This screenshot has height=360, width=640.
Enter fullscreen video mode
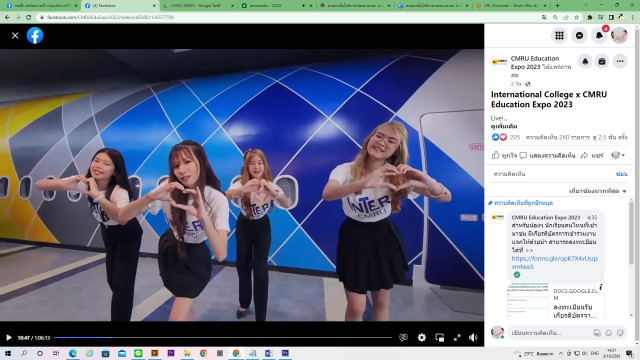pyautogui.click(x=457, y=338)
